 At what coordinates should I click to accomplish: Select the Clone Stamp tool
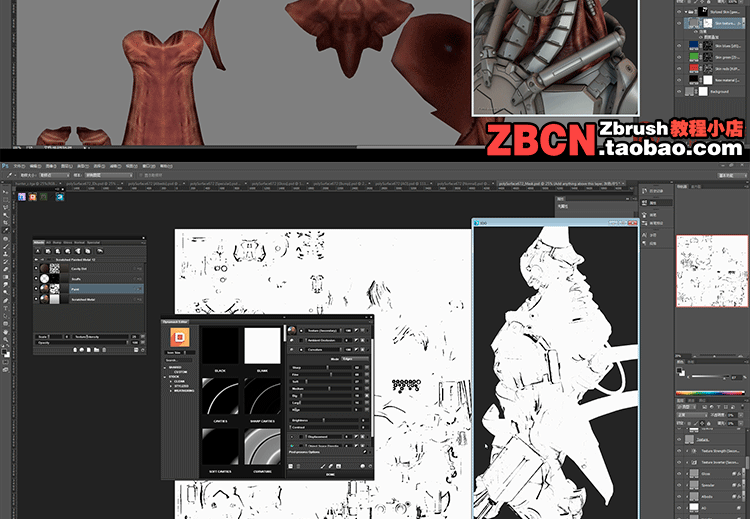[6, 254]
